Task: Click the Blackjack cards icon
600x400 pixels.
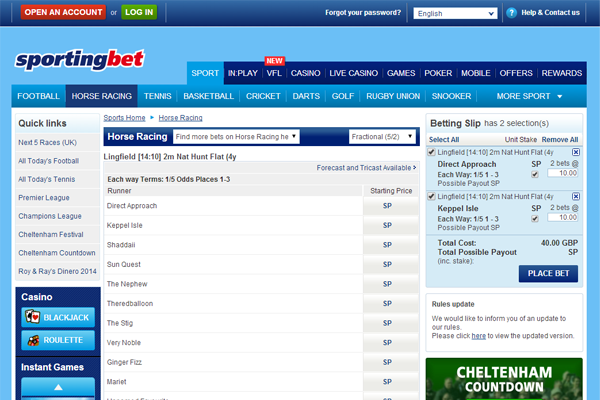Action: (33, 317)
